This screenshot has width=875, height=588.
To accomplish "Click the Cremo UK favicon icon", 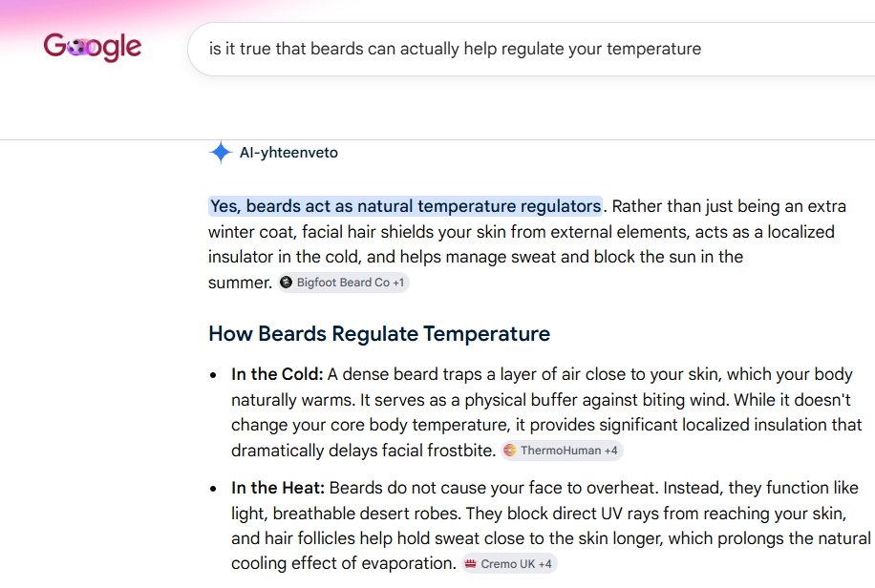I will 470,564.
